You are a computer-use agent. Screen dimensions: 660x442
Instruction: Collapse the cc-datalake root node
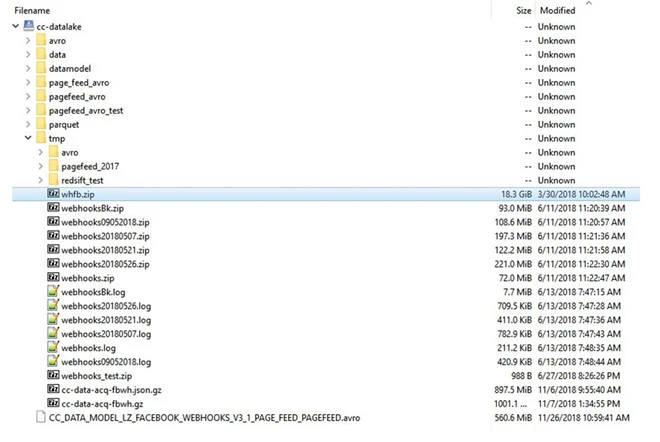point(14,27)
